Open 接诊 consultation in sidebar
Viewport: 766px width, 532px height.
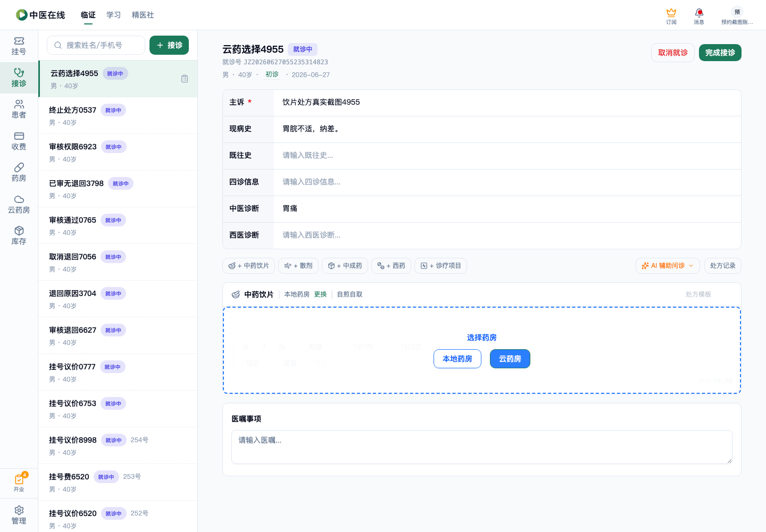[x=19, y=78]
